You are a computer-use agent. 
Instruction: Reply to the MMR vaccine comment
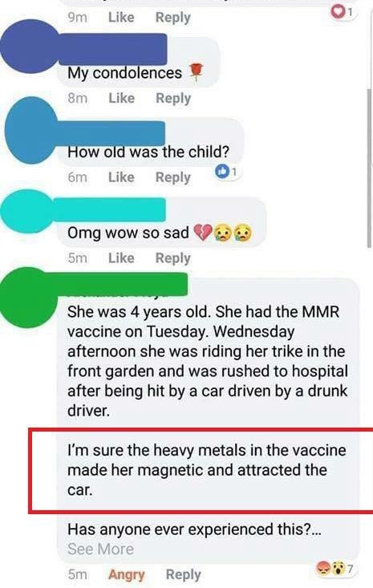click(x=184, y=575)
